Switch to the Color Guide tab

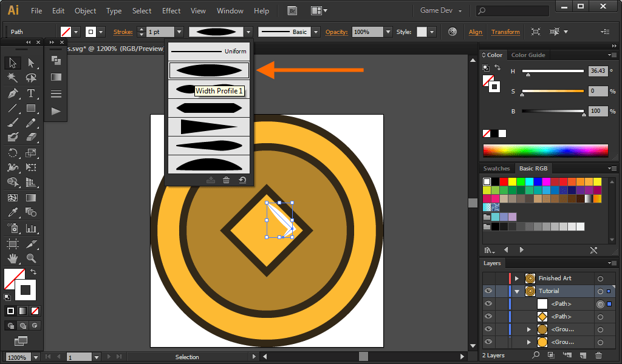528,55
